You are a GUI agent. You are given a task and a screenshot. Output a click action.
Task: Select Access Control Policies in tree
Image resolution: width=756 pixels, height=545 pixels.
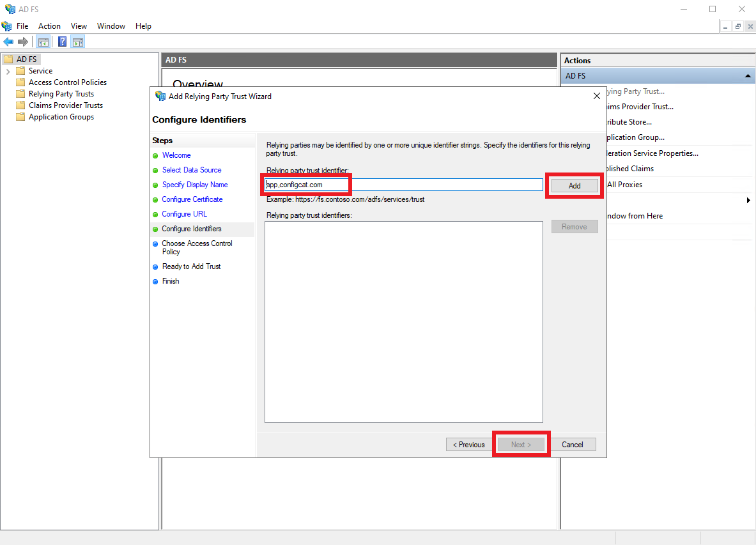click(x=68, y=82)
